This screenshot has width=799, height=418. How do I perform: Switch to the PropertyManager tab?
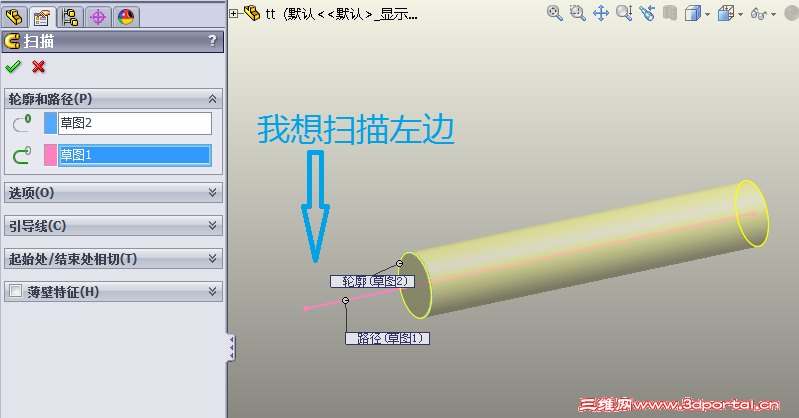tap(42, 17)
